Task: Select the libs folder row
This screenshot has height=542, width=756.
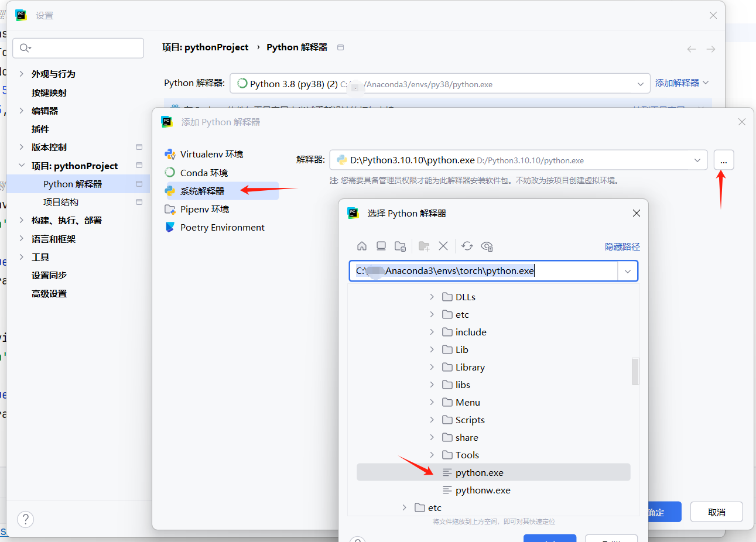Action: [x=494, y=385]
